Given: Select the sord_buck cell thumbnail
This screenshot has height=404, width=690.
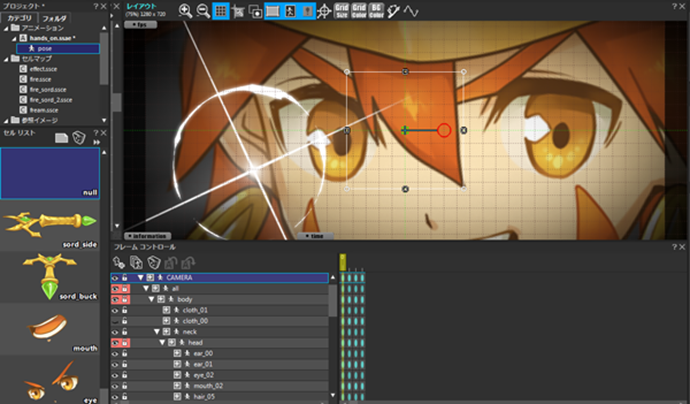Looking at the screenshot, I should [x=50, y=277].
